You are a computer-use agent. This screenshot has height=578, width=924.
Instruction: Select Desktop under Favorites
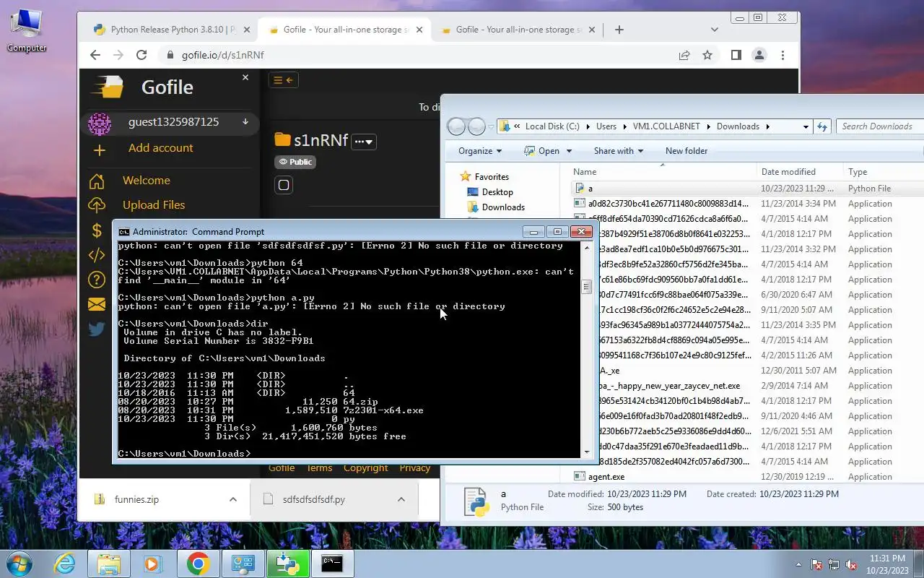pyautogui.click(x=497, y=192)
